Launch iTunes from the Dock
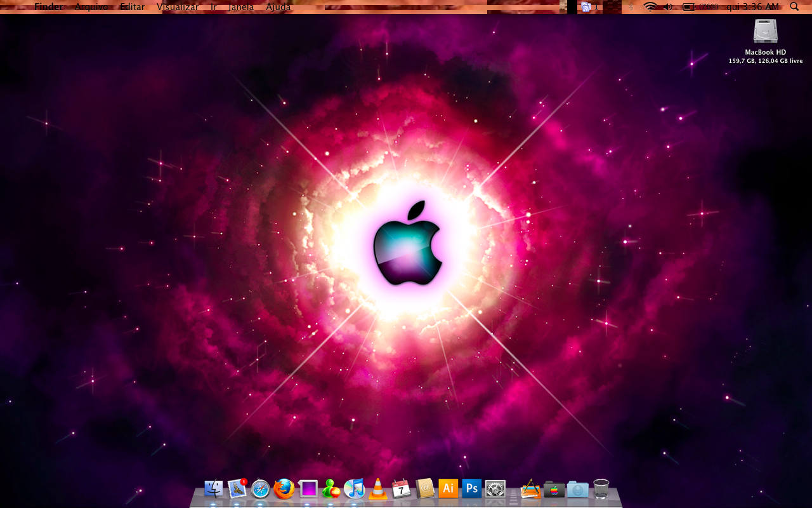 click(x=354, y=489)
